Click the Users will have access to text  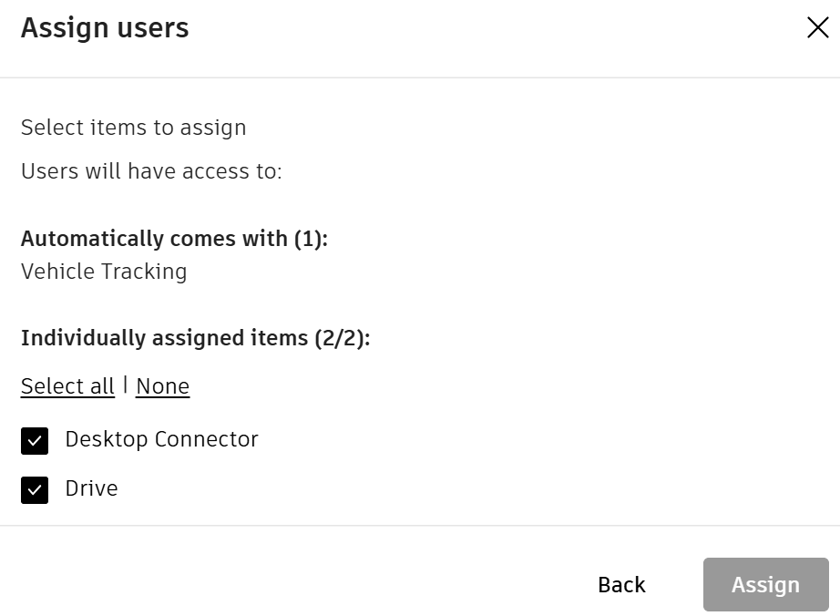pyautogui.click(x=151, y=171)
